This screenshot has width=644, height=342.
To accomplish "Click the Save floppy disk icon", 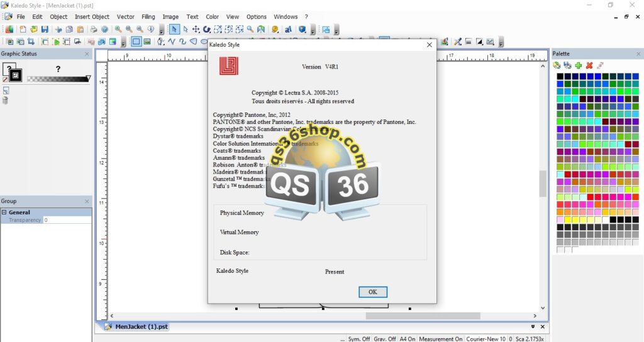I will tap(45, 30).
